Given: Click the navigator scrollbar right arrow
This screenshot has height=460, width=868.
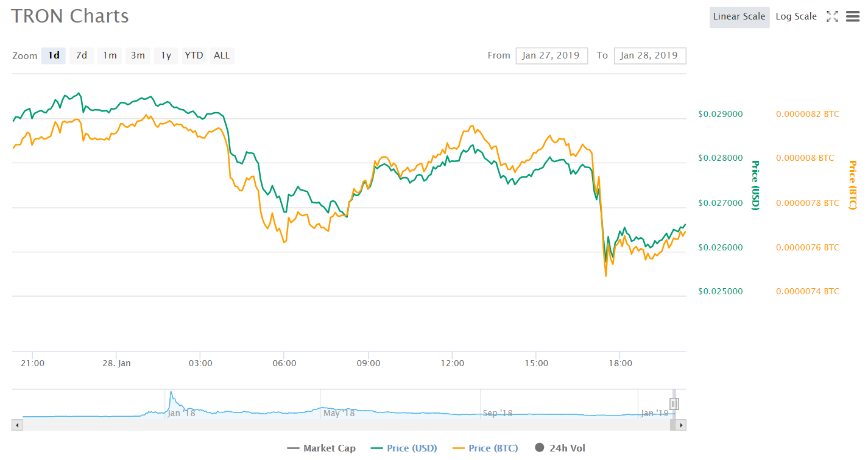Looking at the screenshot, I should [681, 425].
